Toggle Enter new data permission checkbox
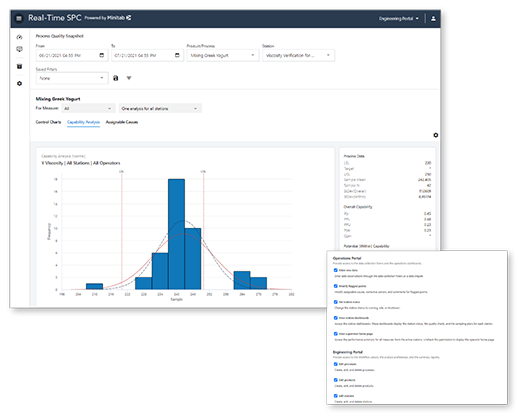The width and height of the screenshot is (517, 413). pos(336,270)
